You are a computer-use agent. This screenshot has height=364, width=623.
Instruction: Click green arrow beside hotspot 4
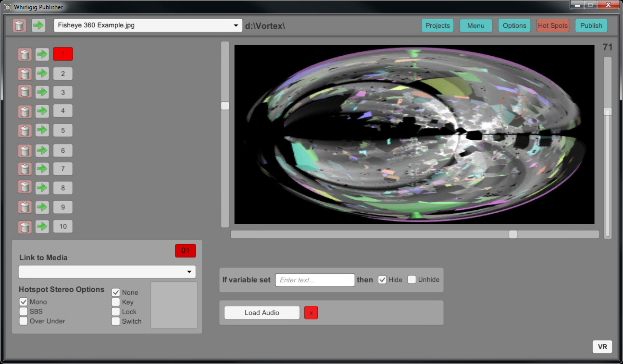pos(42,111)
